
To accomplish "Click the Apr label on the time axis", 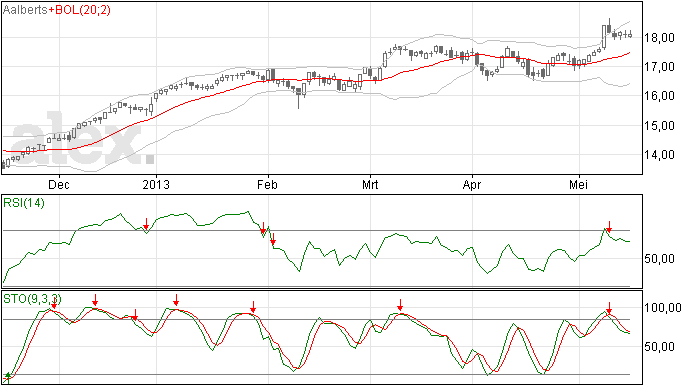I will pyautogui.click(x=472, y=185).
